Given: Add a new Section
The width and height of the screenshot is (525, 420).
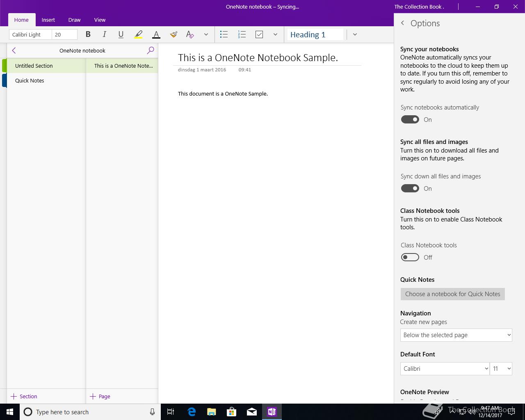Looking at the screenshot, I should tap(24, 396).
